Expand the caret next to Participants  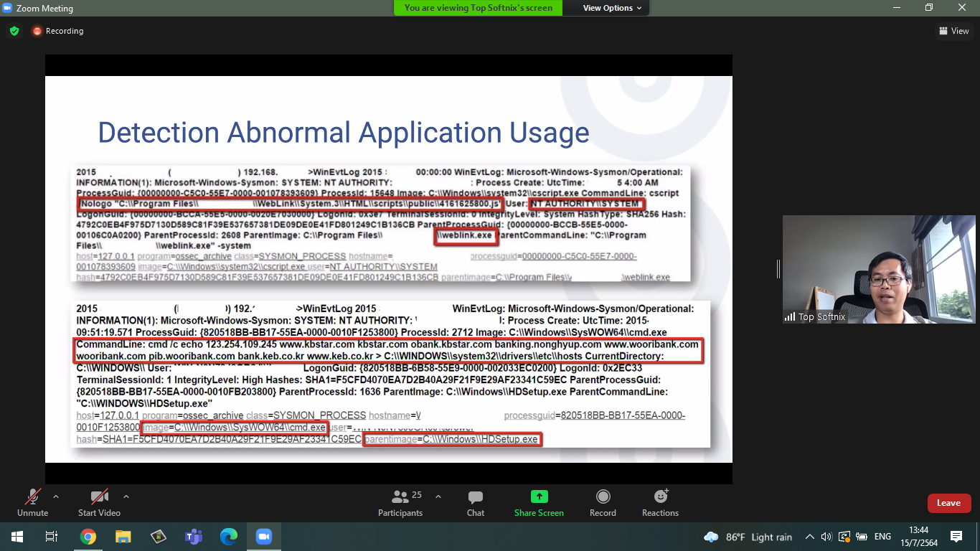(438, 496)
